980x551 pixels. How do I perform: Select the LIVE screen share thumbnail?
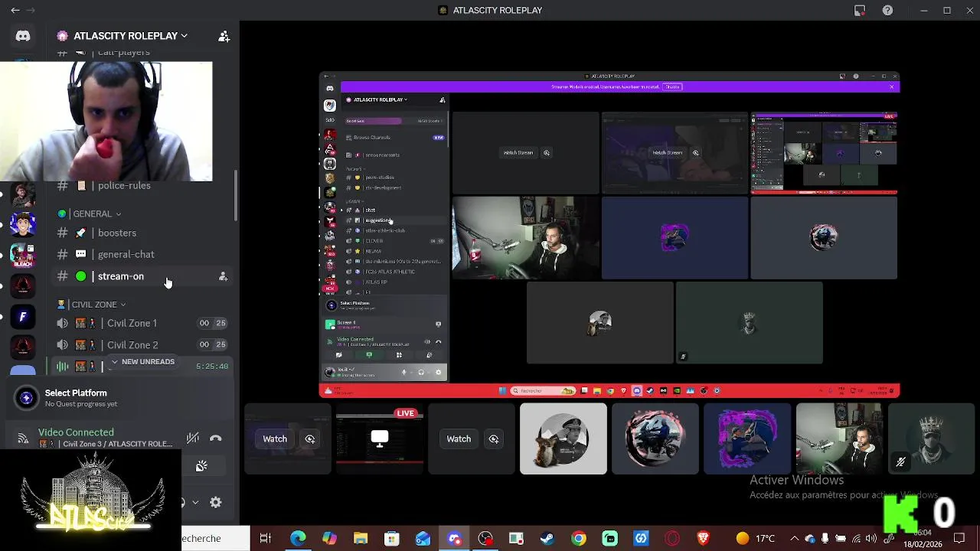[380, 439]
